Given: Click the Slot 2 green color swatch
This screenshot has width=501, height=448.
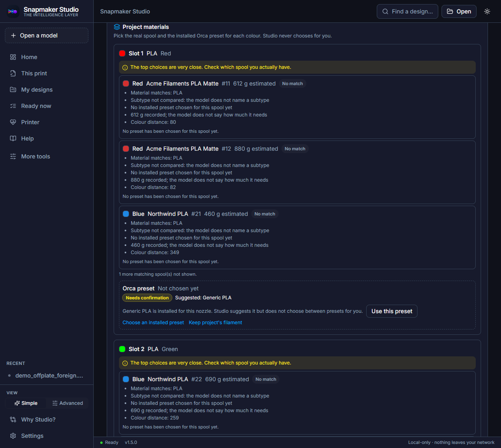Looking at the screenshot, I should [x=122, y=349].
